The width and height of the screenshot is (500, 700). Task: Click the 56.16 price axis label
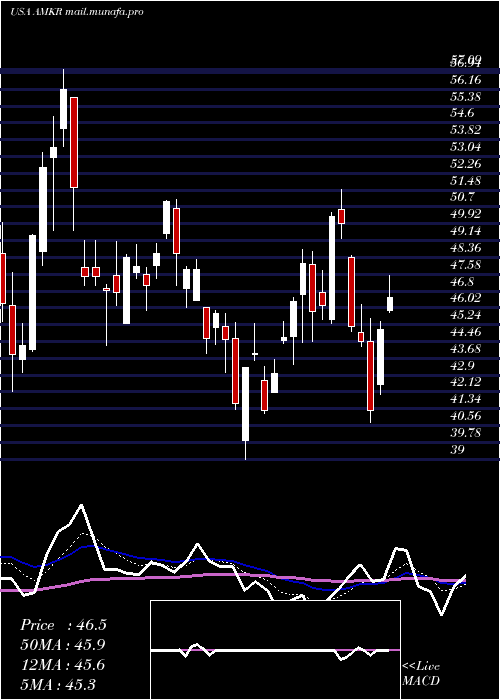click(466, 79)
